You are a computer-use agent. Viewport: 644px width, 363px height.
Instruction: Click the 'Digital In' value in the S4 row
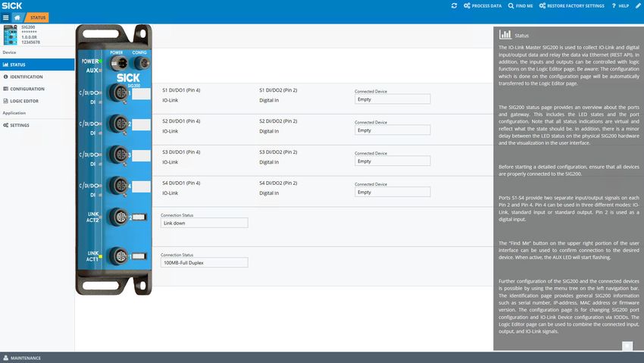(269, 193)
